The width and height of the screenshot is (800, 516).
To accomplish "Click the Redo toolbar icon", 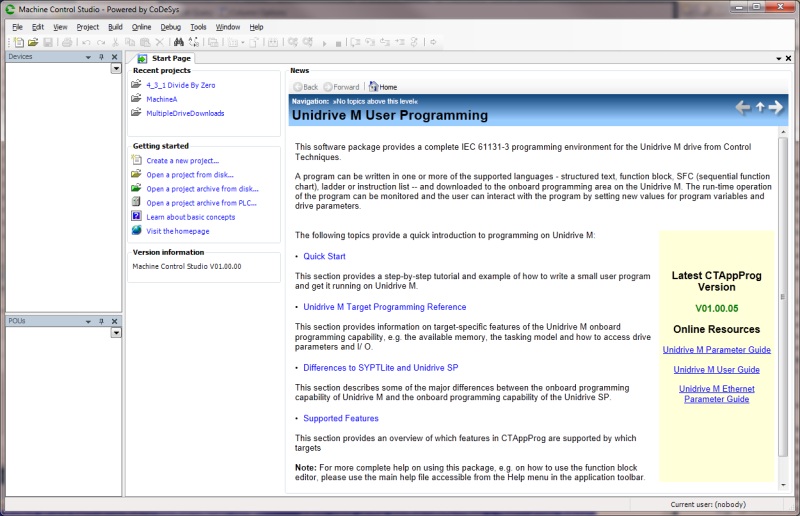I will [x=101, y=42].
